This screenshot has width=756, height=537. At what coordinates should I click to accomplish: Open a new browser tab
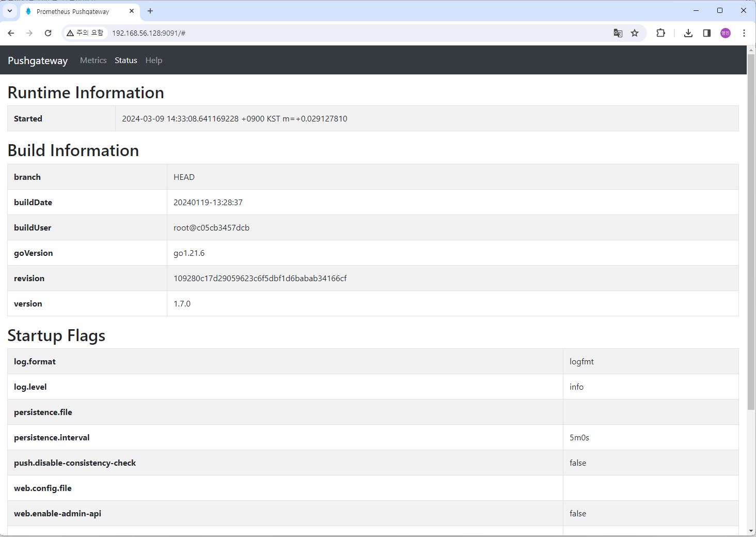150,11
